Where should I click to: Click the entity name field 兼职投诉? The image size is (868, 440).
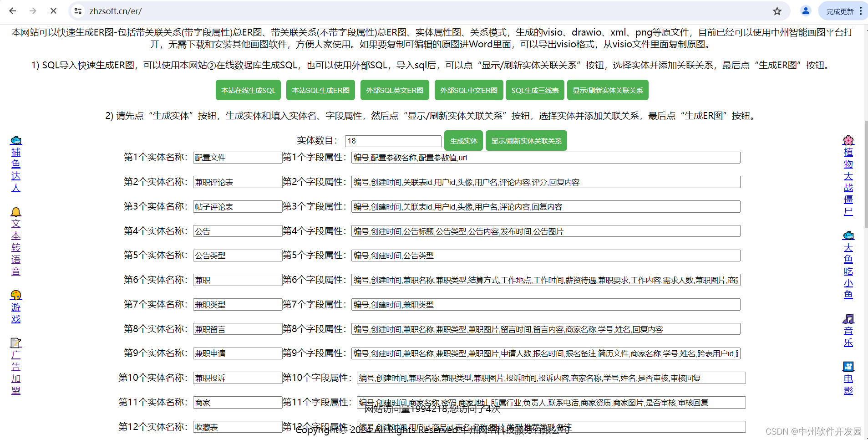tap(238, 378)
